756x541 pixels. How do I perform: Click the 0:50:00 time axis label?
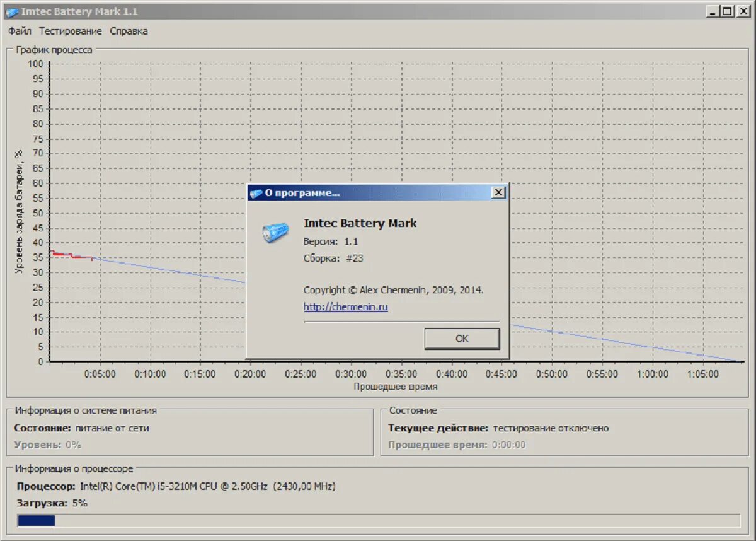(x=552, y=374)
